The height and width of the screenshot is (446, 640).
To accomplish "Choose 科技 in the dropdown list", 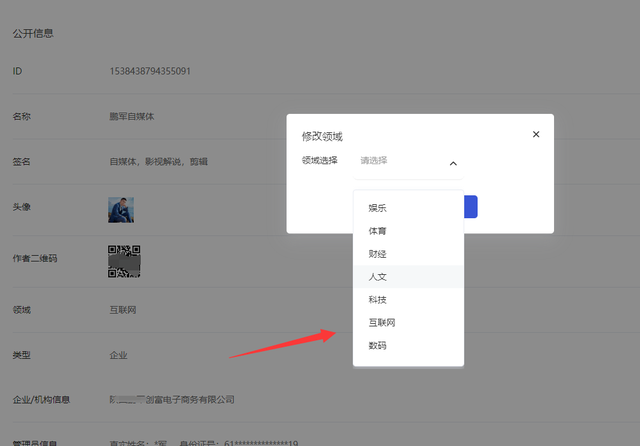I will [x=378, y=300].
